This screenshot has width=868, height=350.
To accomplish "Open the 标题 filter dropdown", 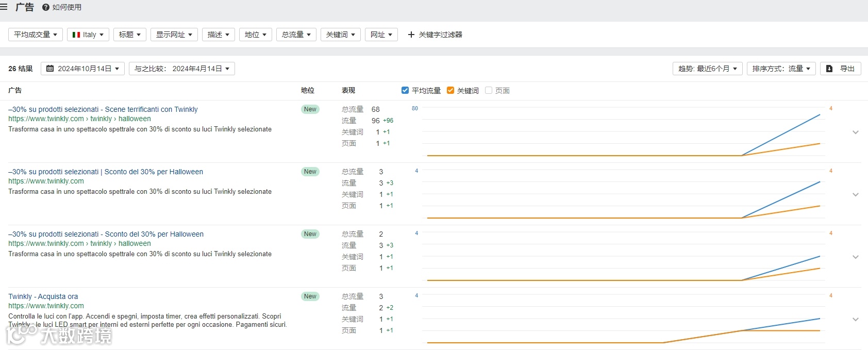I will pos(130,35).
